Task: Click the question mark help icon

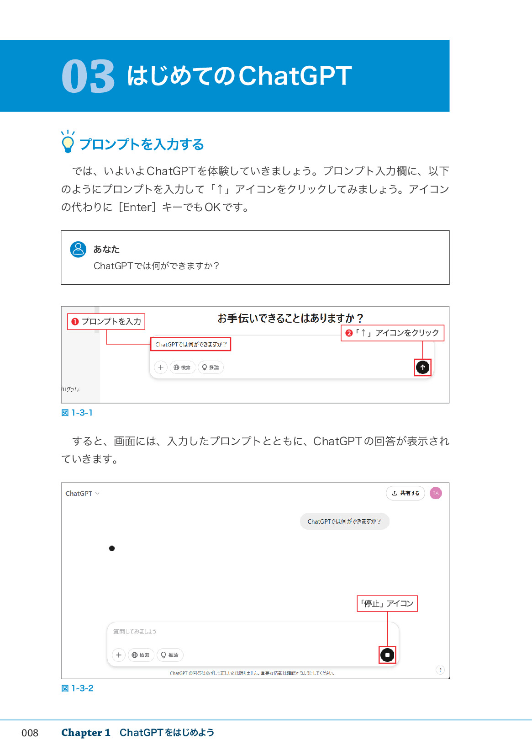Action: coord(440,670)
